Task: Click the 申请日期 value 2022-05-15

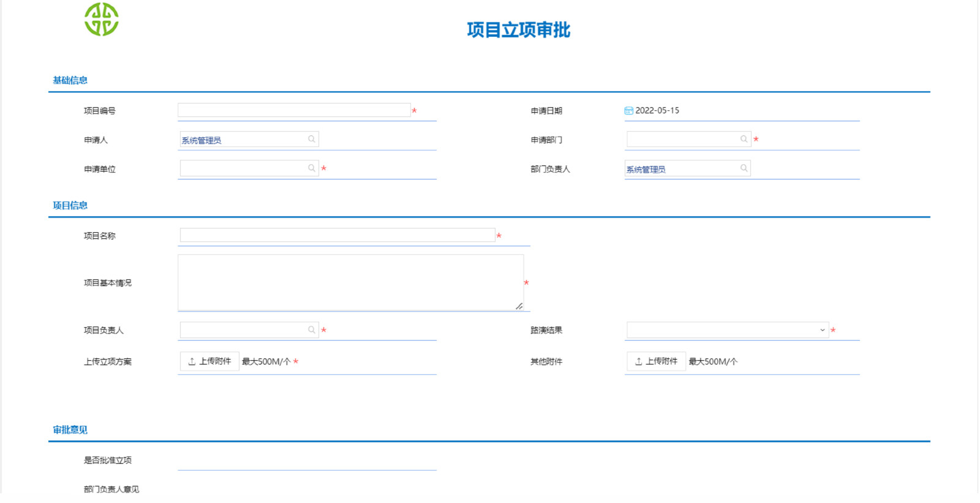Action: pyautogui.click(x=657, y=111)
